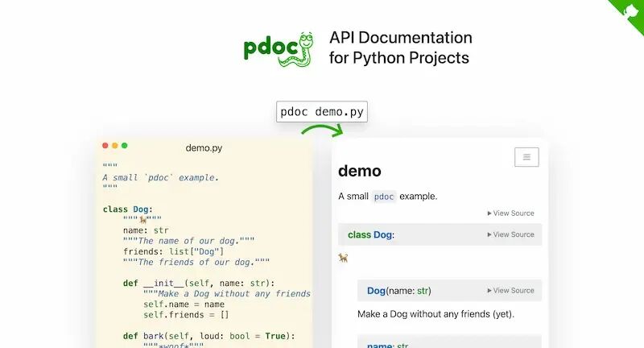
Task: Click 'API Documentation for Python Projects' headline
Action: (x=400, y=48)
